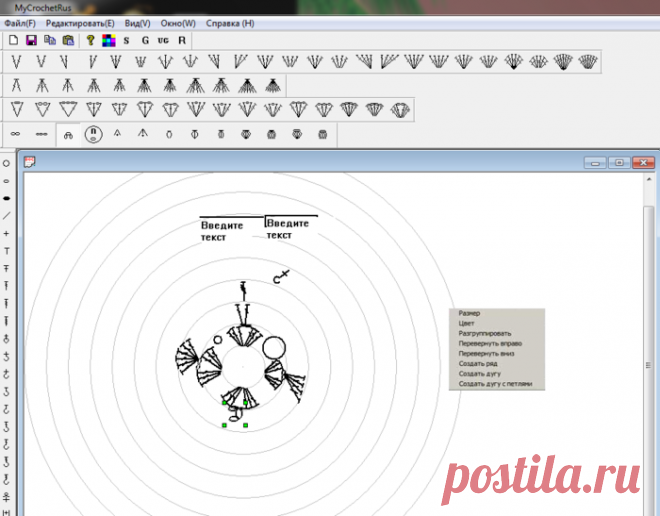660x516 pixels.
Task: Click the UG ungroup toolbar button
Action: pyautogui.click(x=163, y=40)
